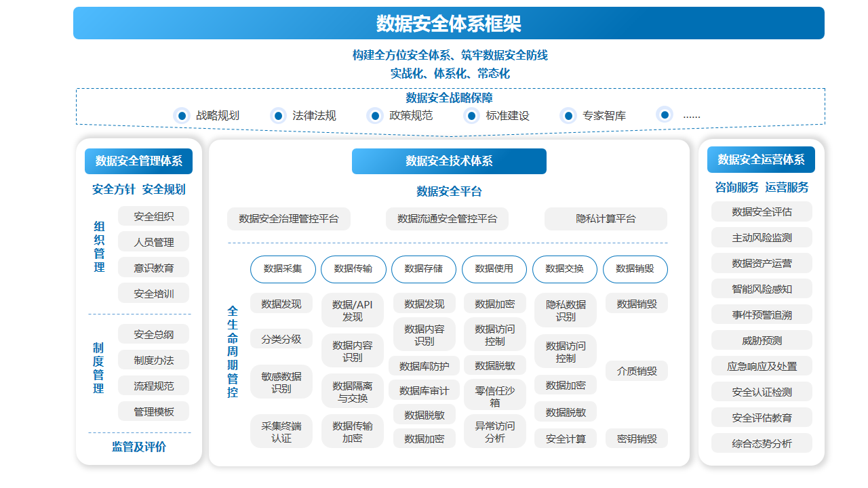The height and width of the screenshot is (488, 868).
Task: Select the 数据采集 lifecycle stage oval
Action: [x=283, y=269]
